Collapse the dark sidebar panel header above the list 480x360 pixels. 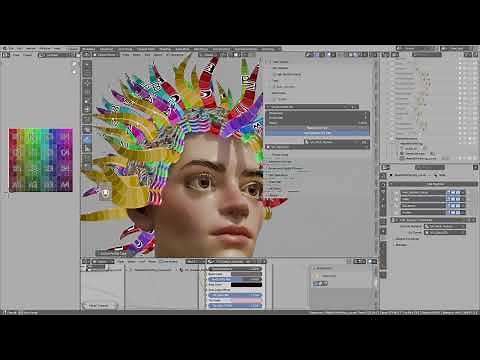312,107
